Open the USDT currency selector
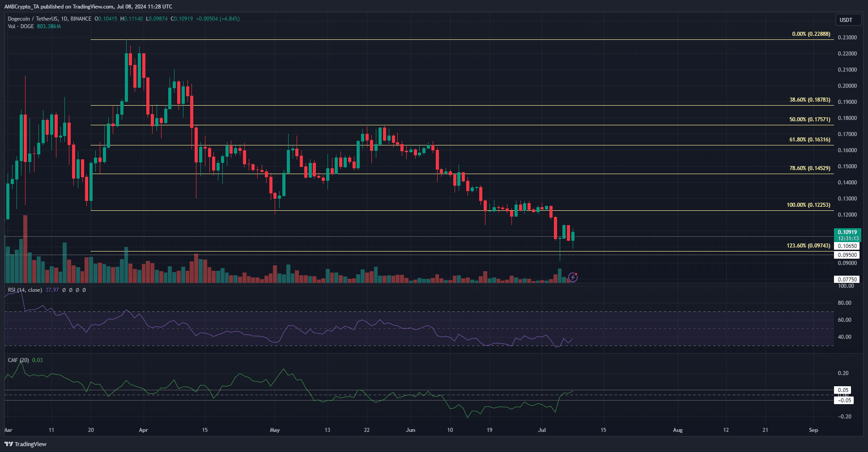This screenshot has height=452, width=868. point(848,20)
